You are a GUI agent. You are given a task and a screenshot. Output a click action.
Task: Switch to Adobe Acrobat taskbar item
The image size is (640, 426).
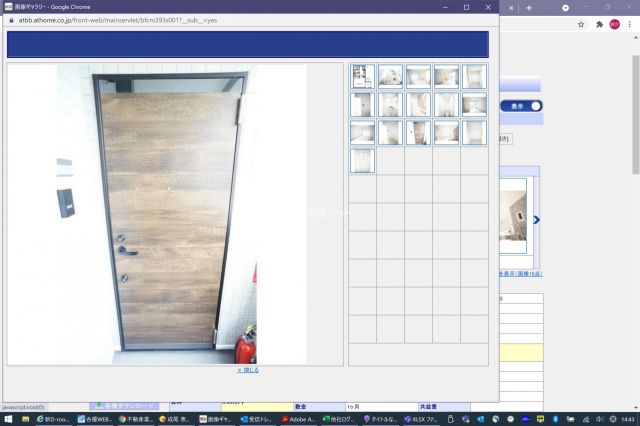coord(298,419)
